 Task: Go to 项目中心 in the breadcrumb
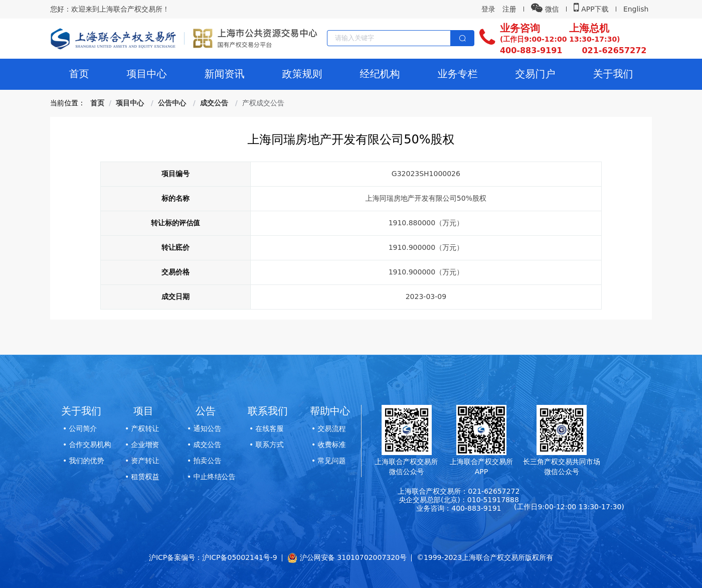point(130,103)
